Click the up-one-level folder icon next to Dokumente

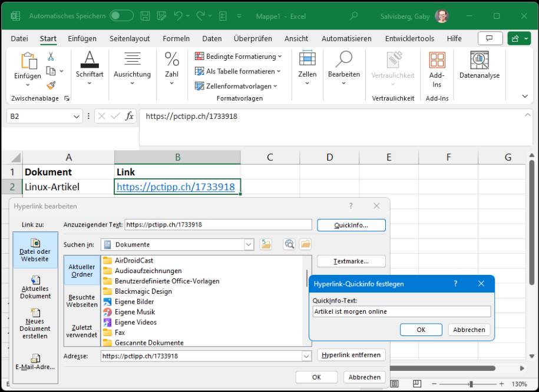click(x=265, y=244)
